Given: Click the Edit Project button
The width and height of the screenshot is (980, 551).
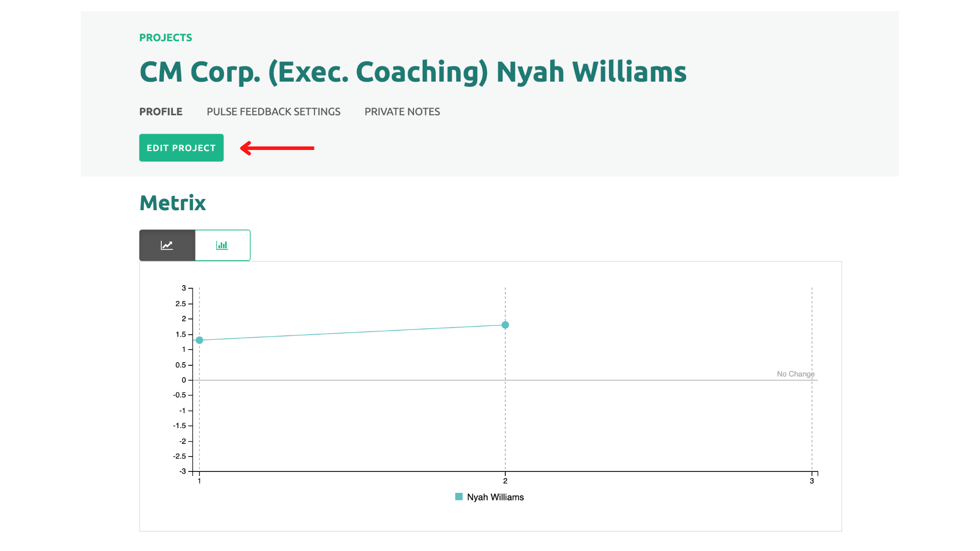Looking at the screenshot, I should click(181, 148).
